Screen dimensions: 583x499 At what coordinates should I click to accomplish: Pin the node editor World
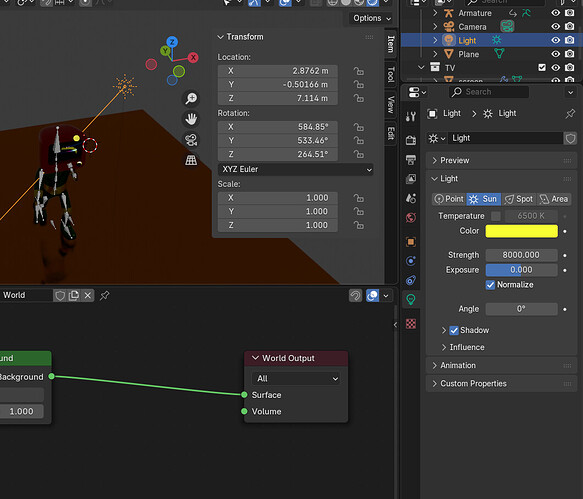tap(104, 296)
